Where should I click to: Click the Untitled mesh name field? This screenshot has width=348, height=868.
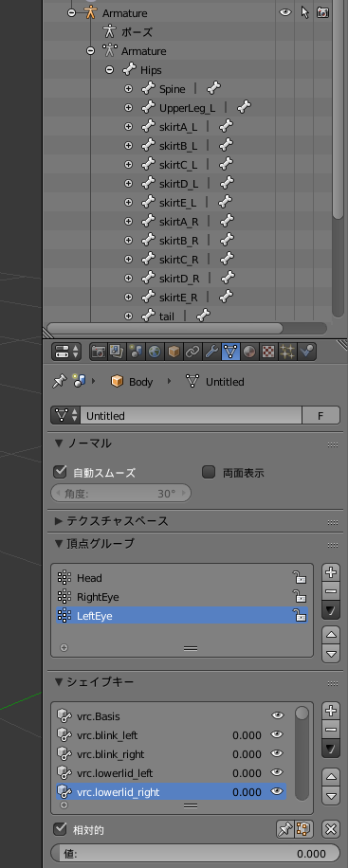tap(192, 416)
